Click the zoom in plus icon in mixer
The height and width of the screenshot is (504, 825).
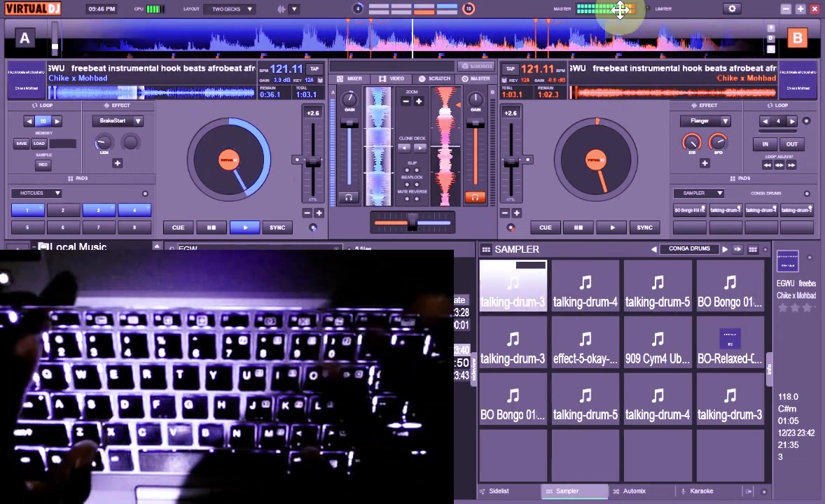click(419, 101)
